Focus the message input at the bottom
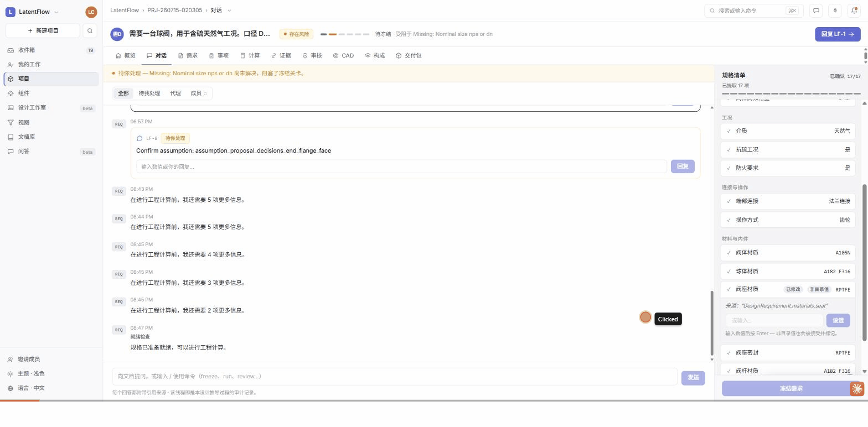 coord(395,377)
